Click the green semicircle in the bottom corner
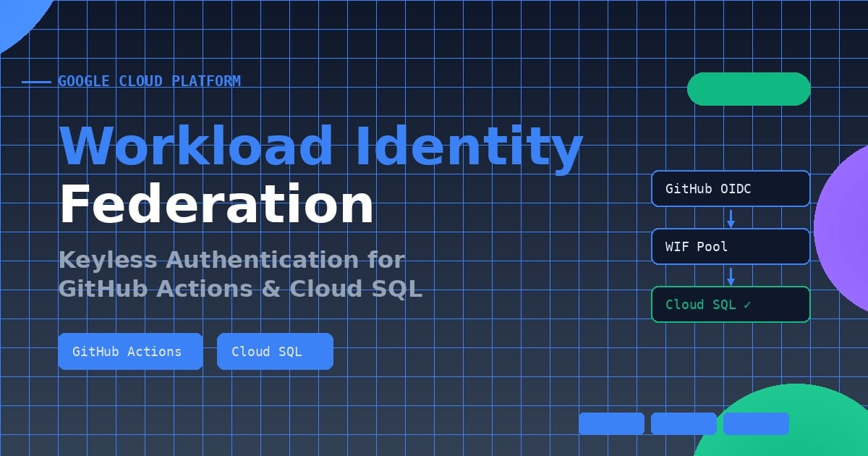Screen dimensions: 868x456 coord(781,427)
